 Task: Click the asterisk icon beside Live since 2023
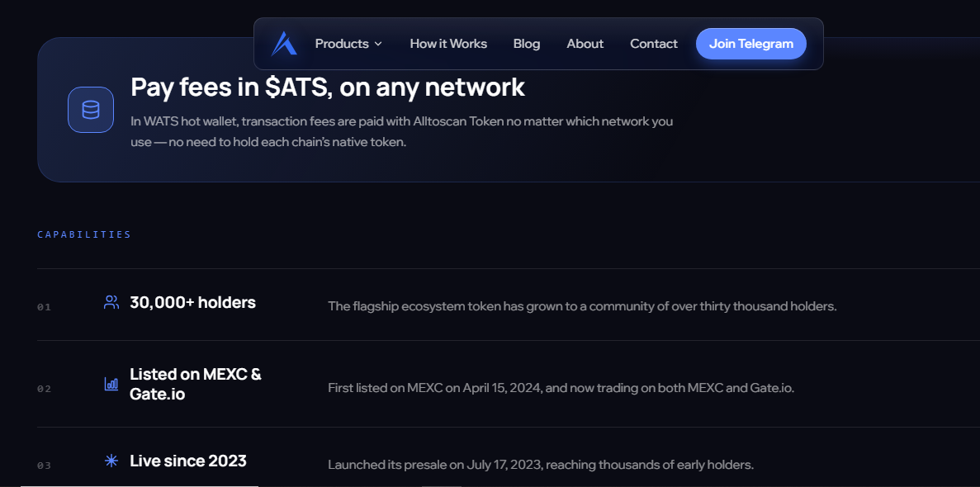(x=111, y=461)
